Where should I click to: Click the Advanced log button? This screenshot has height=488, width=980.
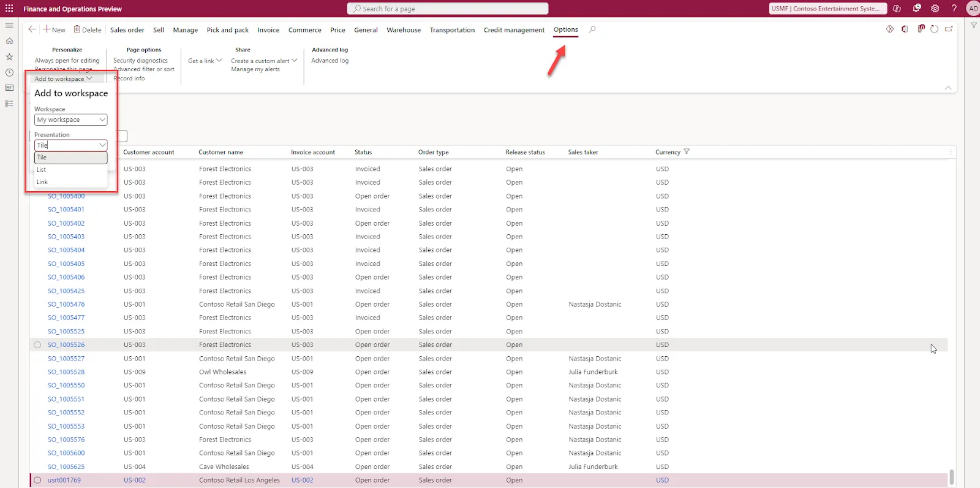(x=330, y=61)
